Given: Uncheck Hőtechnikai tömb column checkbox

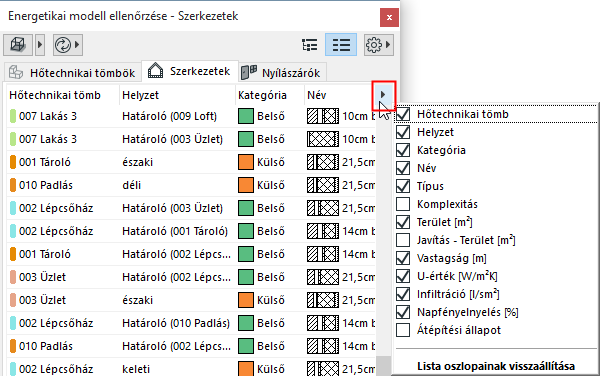Looking at the screenshot, I should click(x=403, y=114).
